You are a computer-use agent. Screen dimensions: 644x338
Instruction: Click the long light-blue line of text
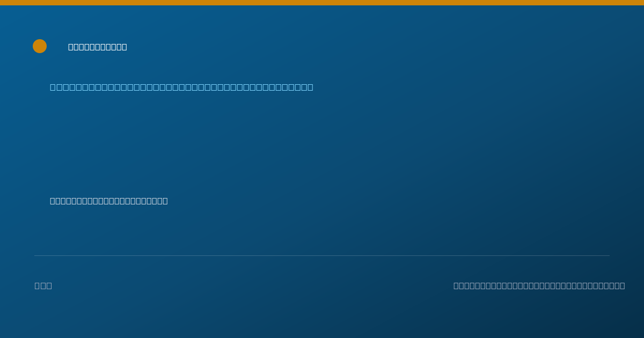tap(181, 87)
